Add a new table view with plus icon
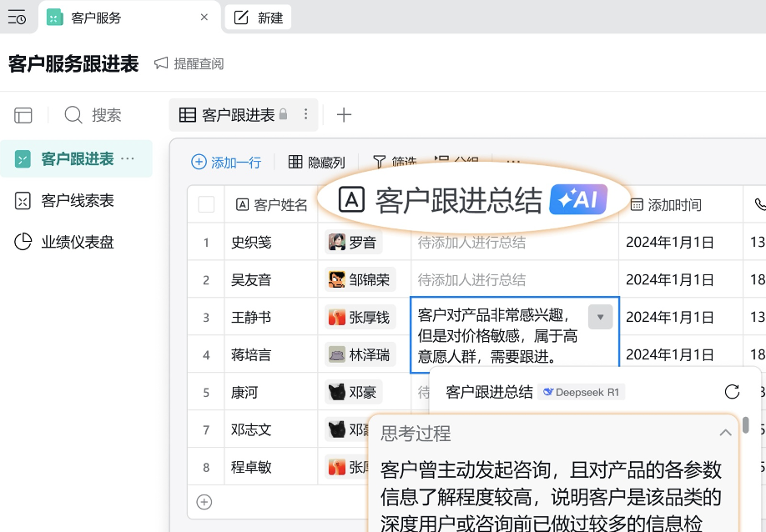Image resolution: width=766 pixels, height=532 pixels. click(344, 115)
